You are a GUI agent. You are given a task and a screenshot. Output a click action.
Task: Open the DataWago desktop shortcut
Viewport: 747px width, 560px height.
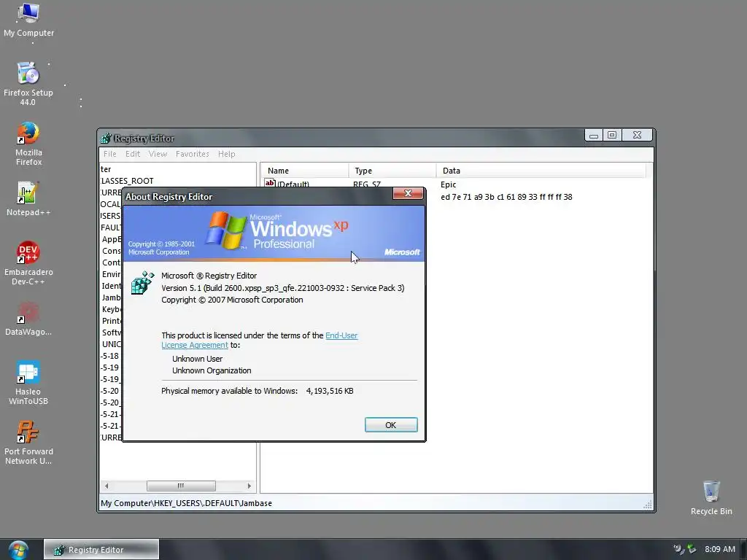point(28,319)
